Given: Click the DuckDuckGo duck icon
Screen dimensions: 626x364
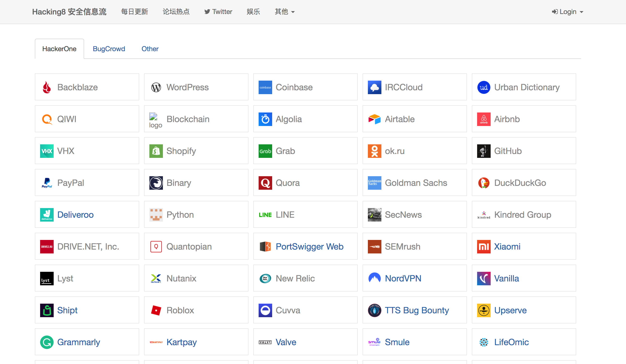Looking at the screenshot, I should pos(484,183).
